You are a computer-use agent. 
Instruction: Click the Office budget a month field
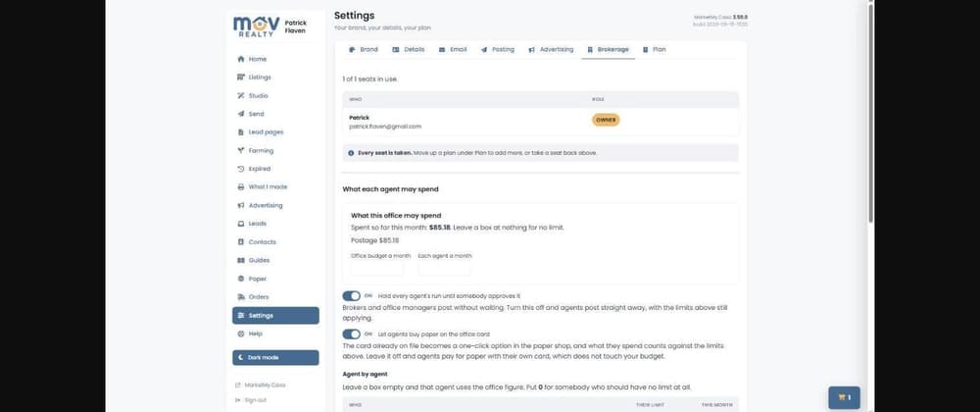(377, 269)
